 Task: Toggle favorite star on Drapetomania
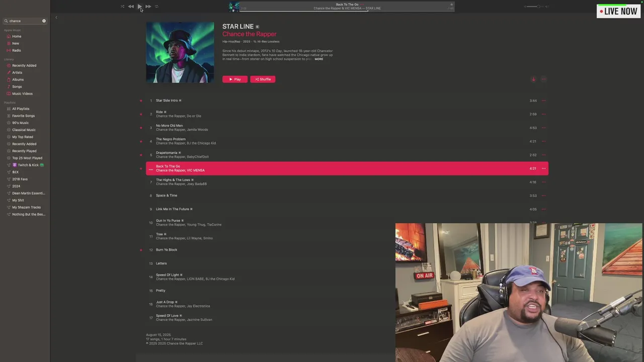click(x=141, y=155)
